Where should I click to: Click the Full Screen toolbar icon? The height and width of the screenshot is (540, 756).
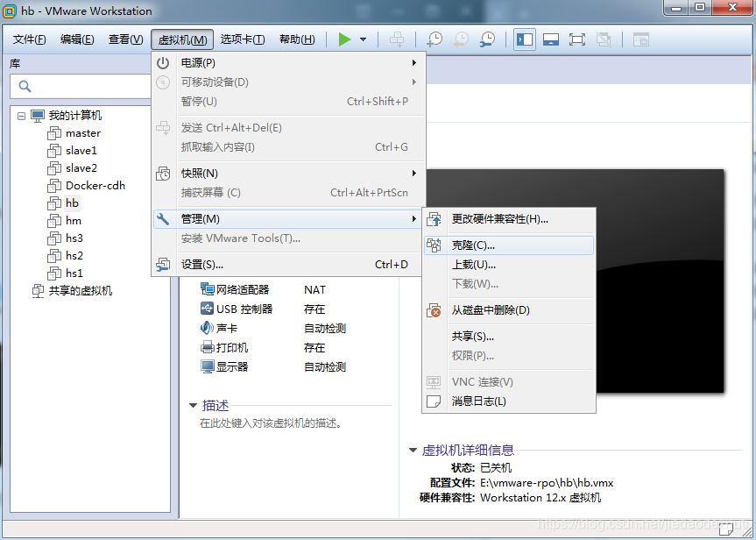(575, 39)
